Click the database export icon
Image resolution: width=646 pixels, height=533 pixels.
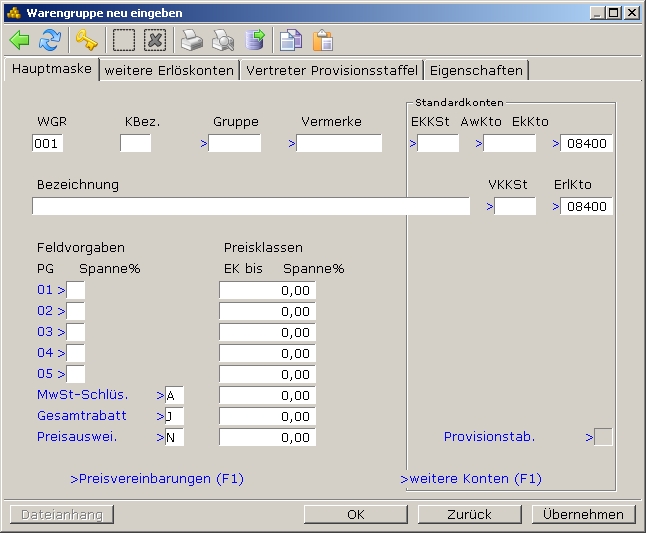255,40
